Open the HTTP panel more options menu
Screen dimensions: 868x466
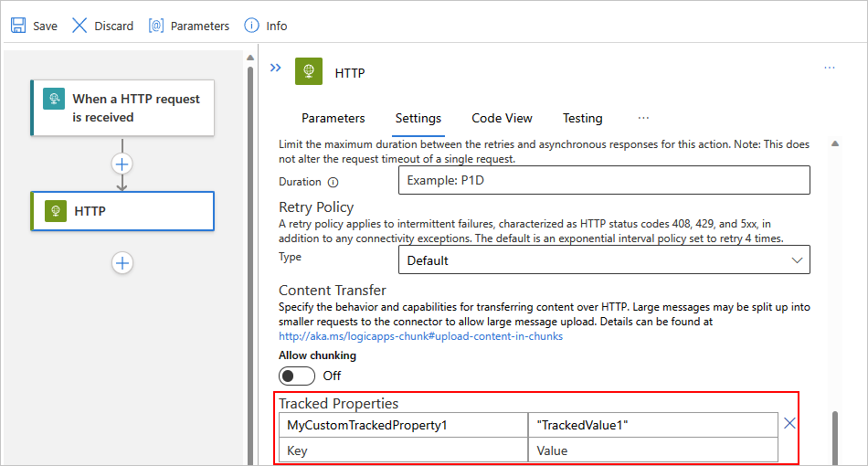(829, 69)
